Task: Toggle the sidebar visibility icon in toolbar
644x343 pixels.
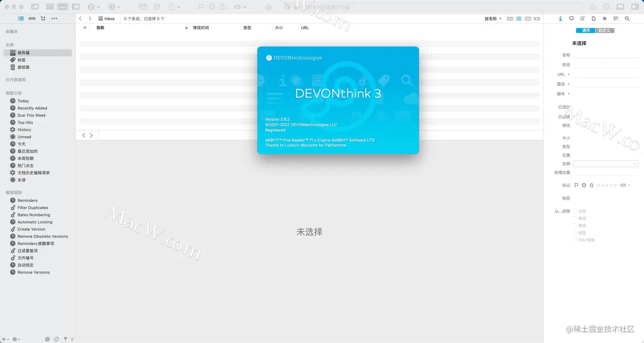Action: tap(35, 7)
